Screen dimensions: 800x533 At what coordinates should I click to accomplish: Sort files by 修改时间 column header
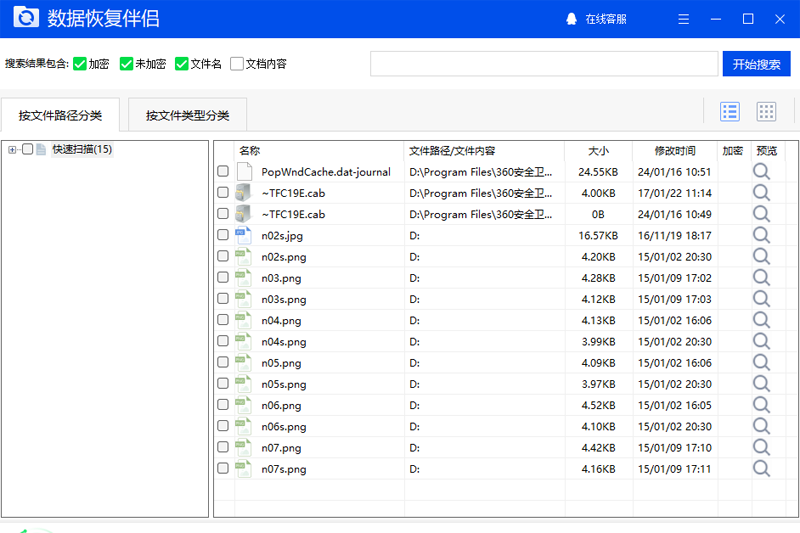[675, 151]
